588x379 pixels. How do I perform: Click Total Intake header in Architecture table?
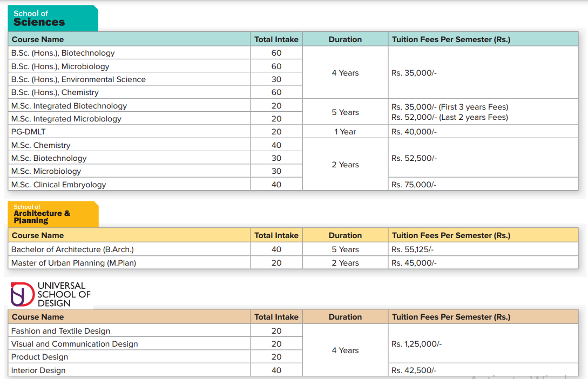pos(276,235)
